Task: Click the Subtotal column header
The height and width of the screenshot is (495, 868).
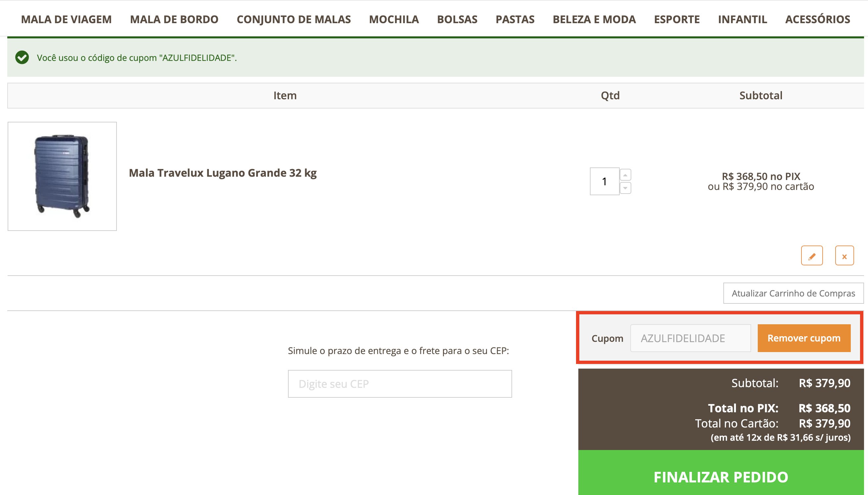Action: pyautogui.click(x=761, y=96)
